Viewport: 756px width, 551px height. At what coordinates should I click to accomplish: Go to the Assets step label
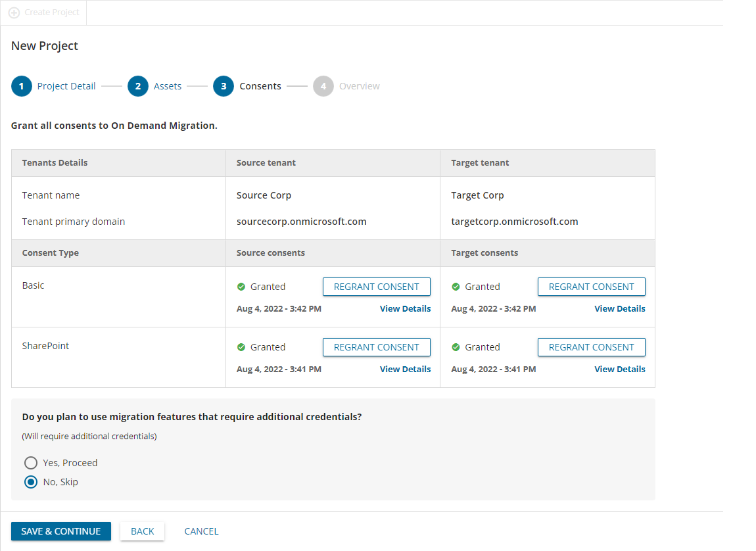pyautogui.click(x=168, y=86)
